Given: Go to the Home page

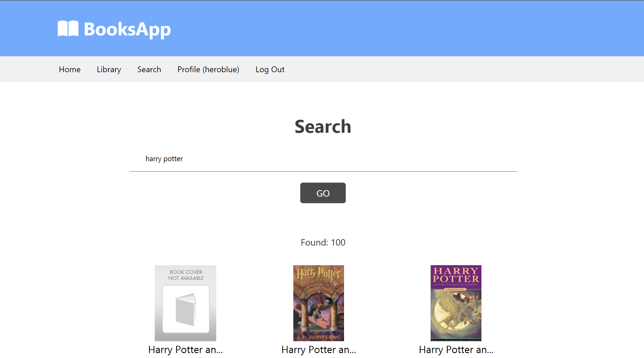Looking at the screenshot, I should pos(70,70).
